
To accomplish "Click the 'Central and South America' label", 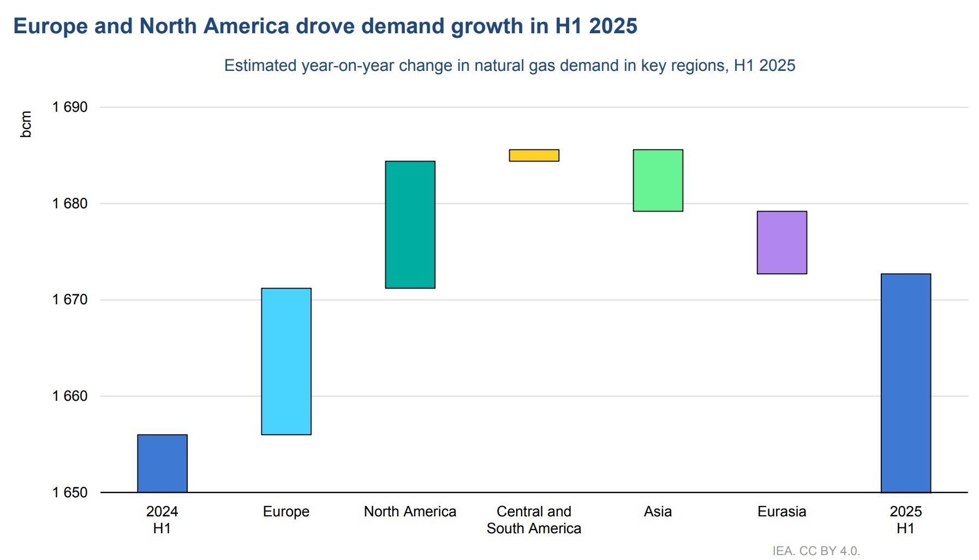I will pos(534,520).
